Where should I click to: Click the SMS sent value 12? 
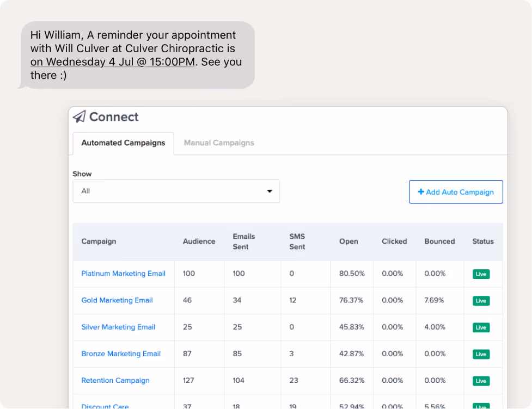tap(292, 300)
